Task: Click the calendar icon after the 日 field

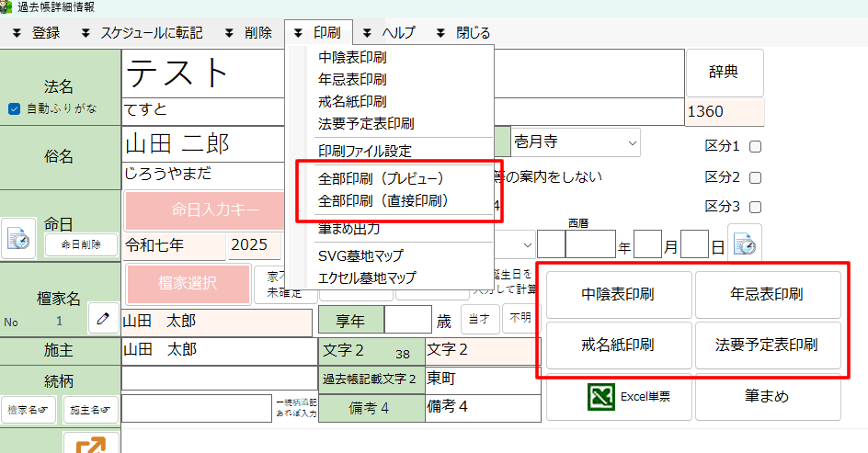Action: tap(745, 243)
